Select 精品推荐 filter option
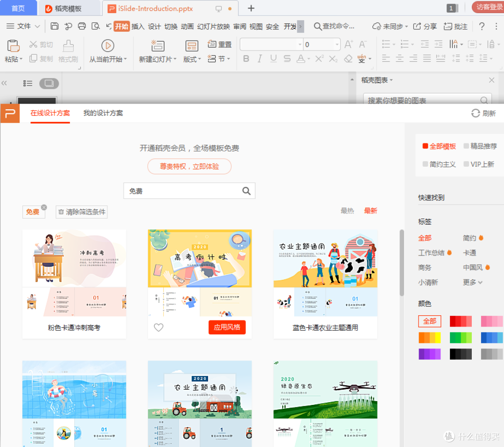Image resolution: width=504 pixels, height=447 pixels. (480, 146)
